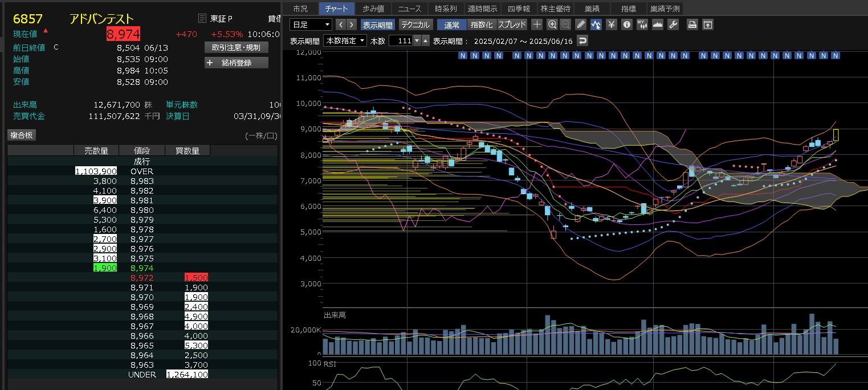This screenshot has width=868, height=390.
Task: Switch to the 適時開示 tab
Action: [x=482, y=9]
